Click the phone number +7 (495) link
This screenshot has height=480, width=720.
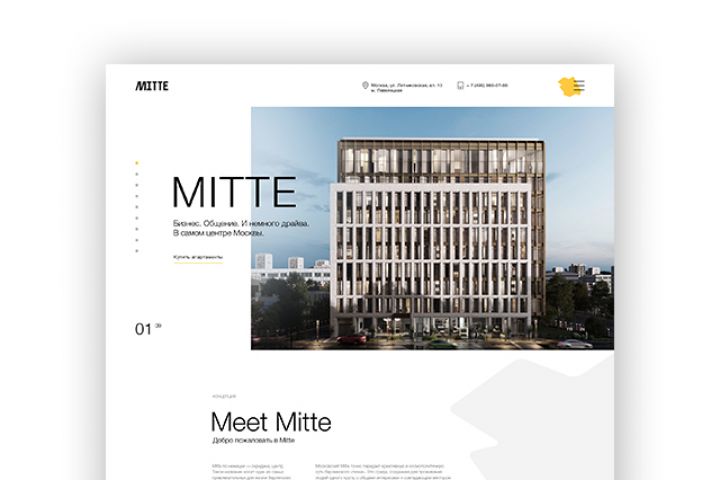[487, 85]
